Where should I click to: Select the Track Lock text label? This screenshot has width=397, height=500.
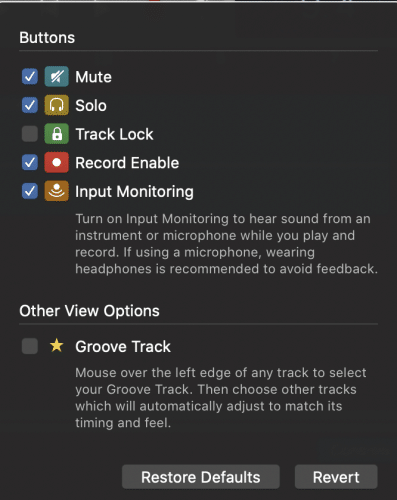114,134
